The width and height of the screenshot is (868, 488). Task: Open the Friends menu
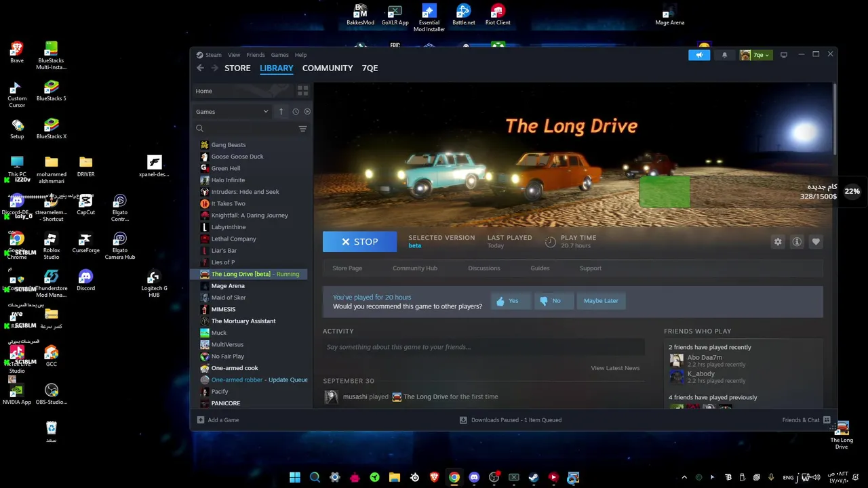tap(256, 55)
